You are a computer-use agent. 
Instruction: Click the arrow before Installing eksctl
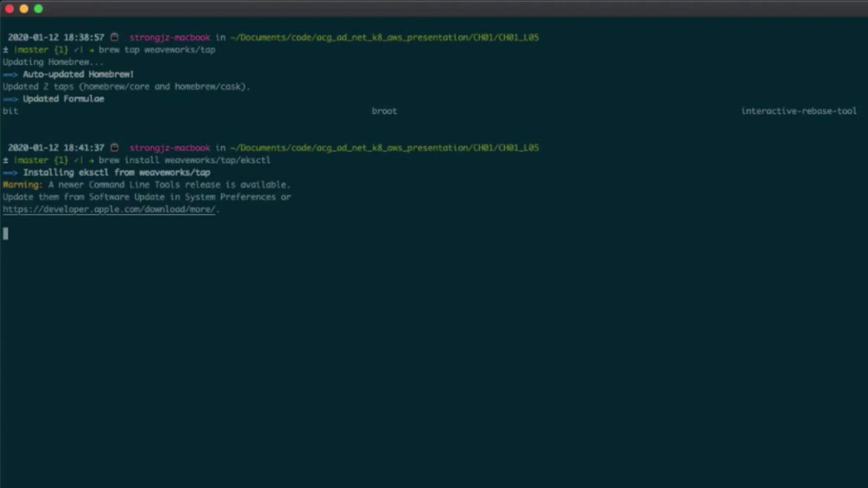click(x=10, y=173)
